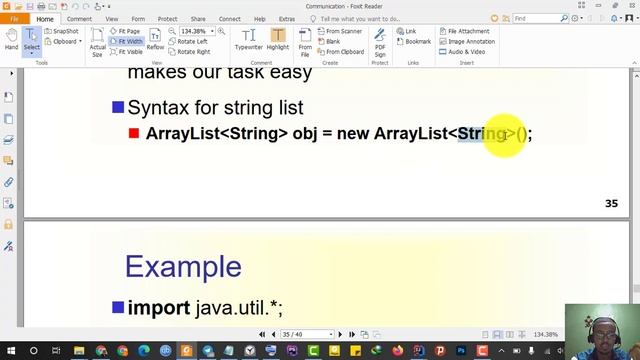Go to the previous page

coord(273,334)
